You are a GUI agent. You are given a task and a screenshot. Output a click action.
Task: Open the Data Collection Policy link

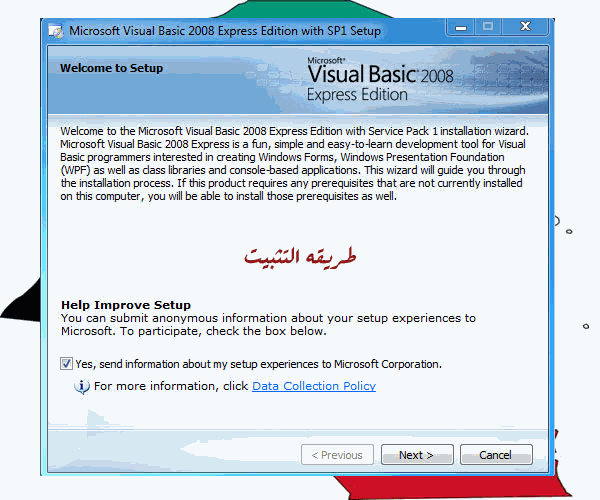(x=314, y=386)
